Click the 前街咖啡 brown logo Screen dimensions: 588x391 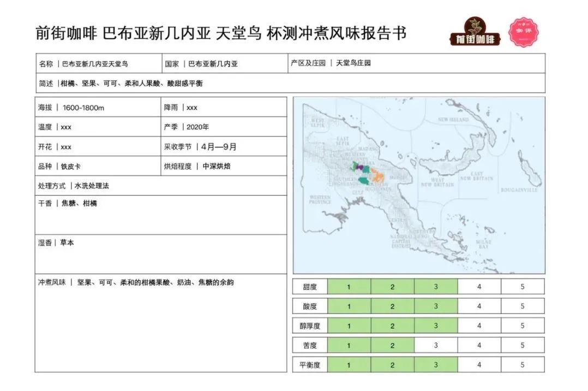pos(475,32)
